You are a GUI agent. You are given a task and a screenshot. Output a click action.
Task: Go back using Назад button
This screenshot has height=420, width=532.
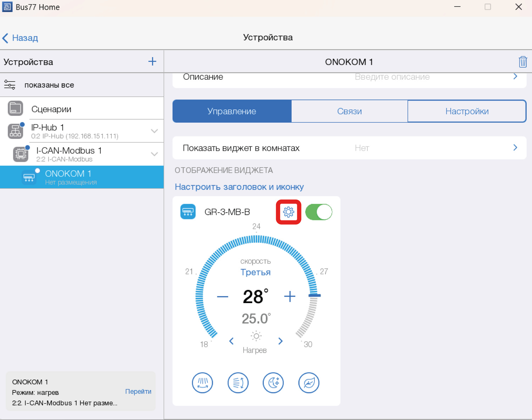tap(21, 38)
